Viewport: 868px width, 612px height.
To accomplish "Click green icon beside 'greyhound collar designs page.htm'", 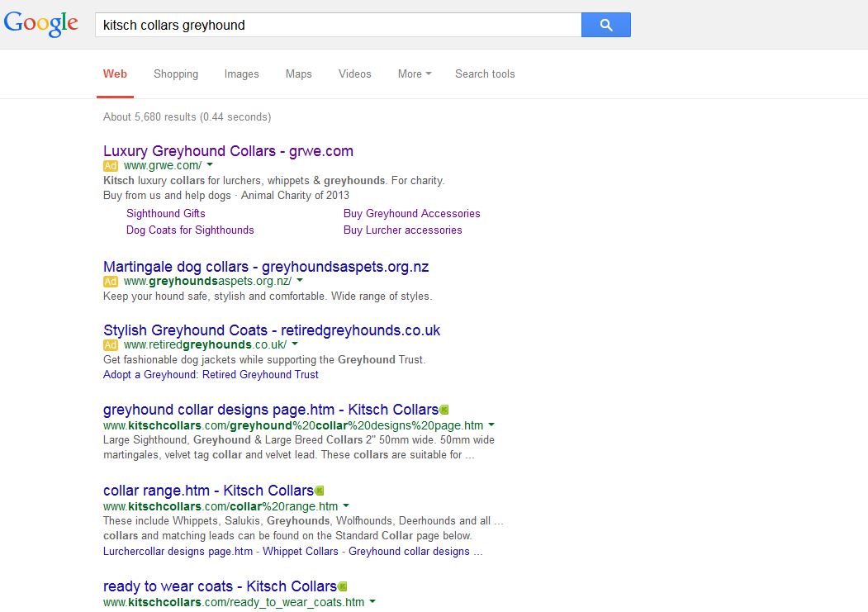I will tap(444, 410).
